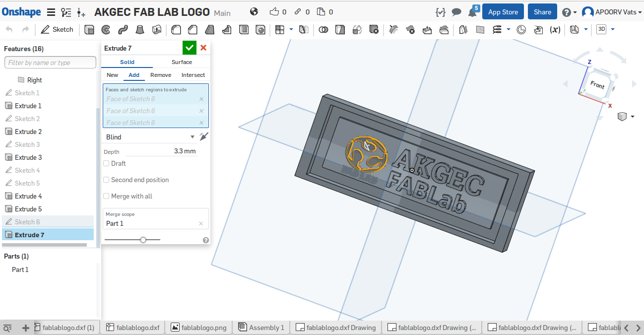Open the Assembly 1 tab

pos(261,328)
